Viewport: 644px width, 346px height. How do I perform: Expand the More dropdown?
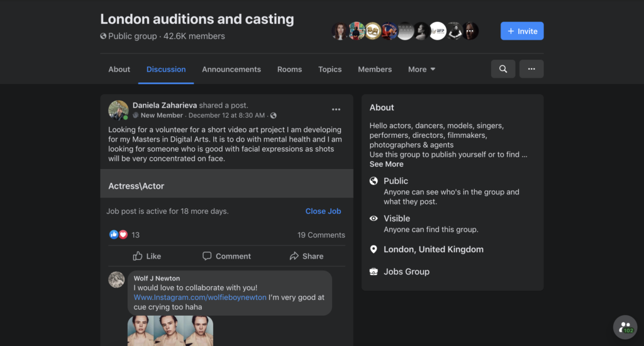[x=421, y=69]
